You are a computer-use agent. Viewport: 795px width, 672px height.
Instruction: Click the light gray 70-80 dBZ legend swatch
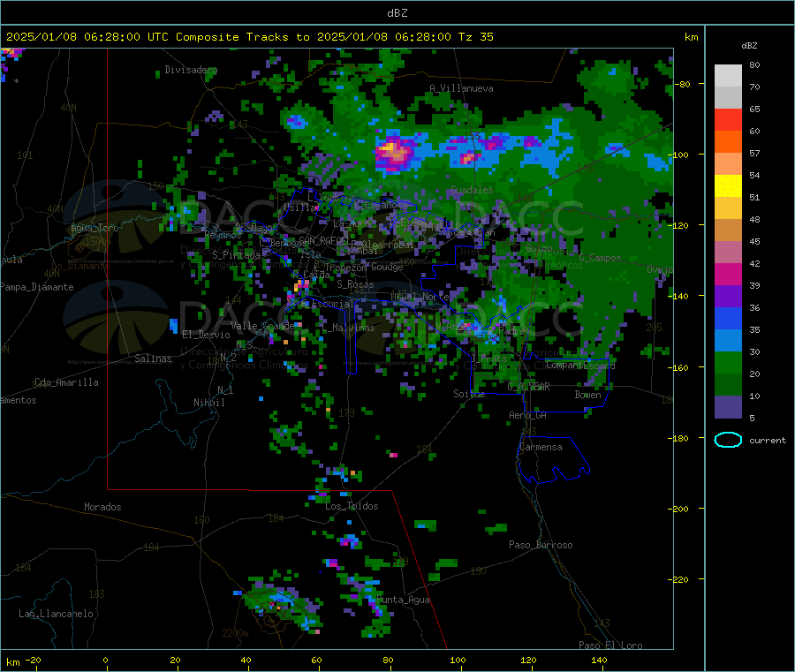(728, 76)
